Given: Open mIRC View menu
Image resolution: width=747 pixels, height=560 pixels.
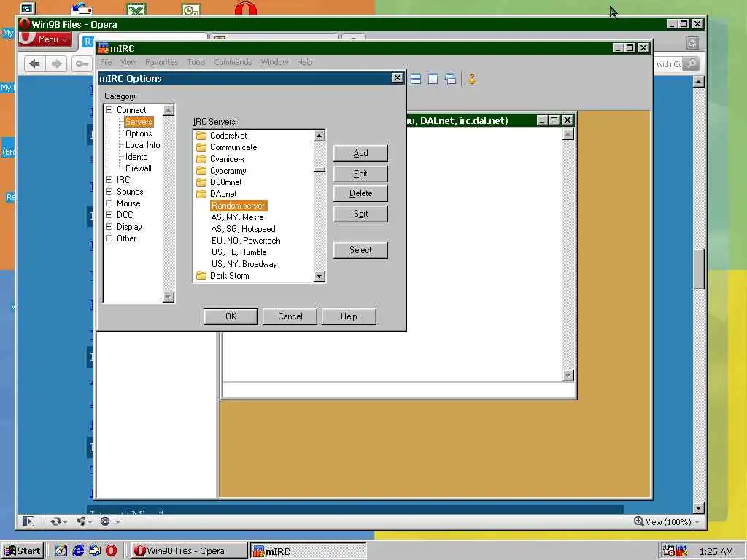Looking at the screenshot, I should click(x=128, y=62).
